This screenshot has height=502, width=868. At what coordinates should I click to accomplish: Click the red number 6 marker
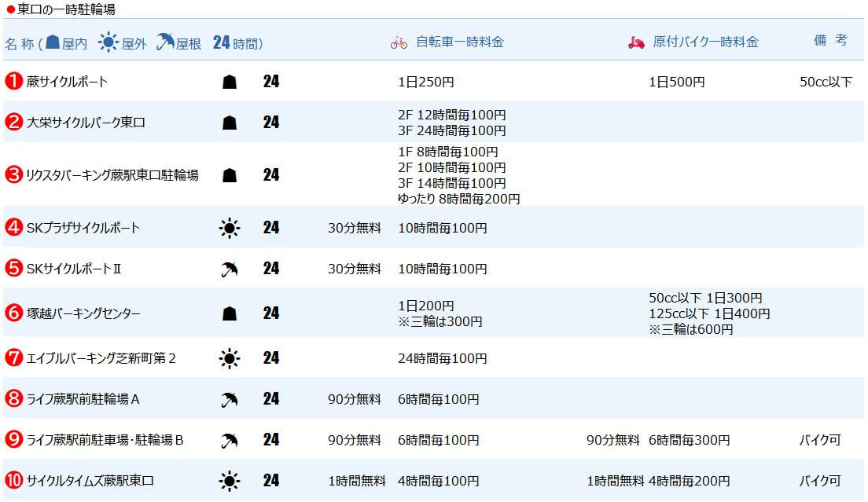pos(13,313)
